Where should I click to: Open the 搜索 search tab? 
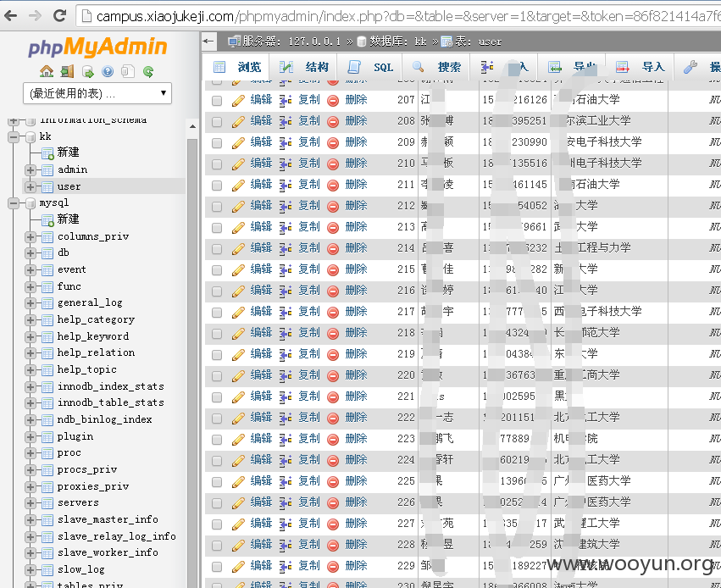pos(437,67)
